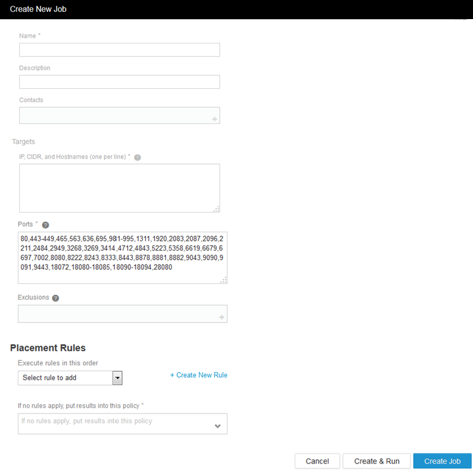Click inside the IP, CIDR, and Hostnames textarea
473x476 pixels.
(x=119, y=188)
